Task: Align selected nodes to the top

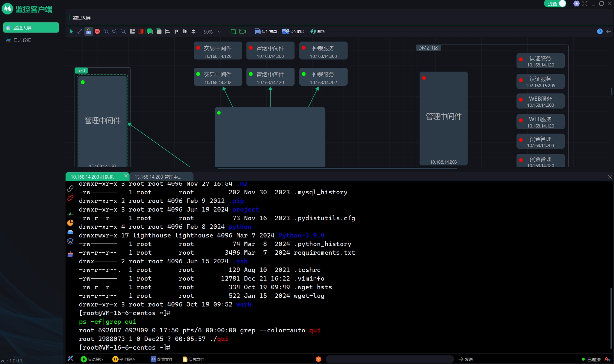Action: [176, 31]
